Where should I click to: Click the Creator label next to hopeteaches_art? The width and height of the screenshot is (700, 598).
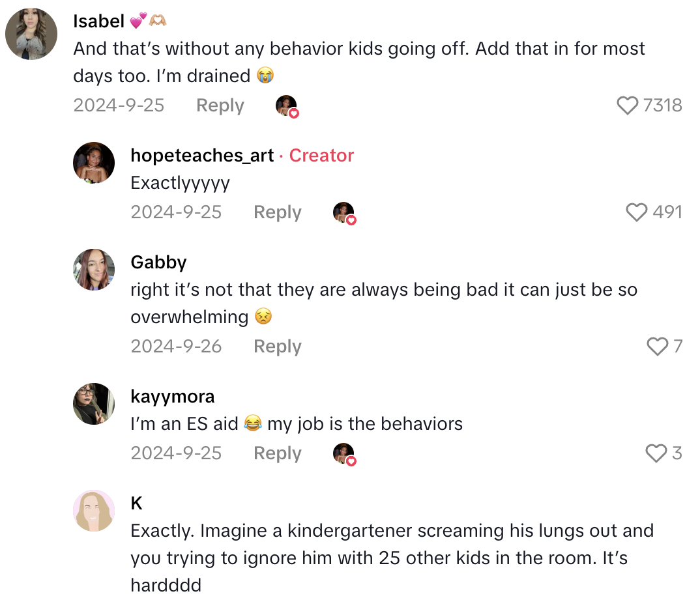[321, 155]
